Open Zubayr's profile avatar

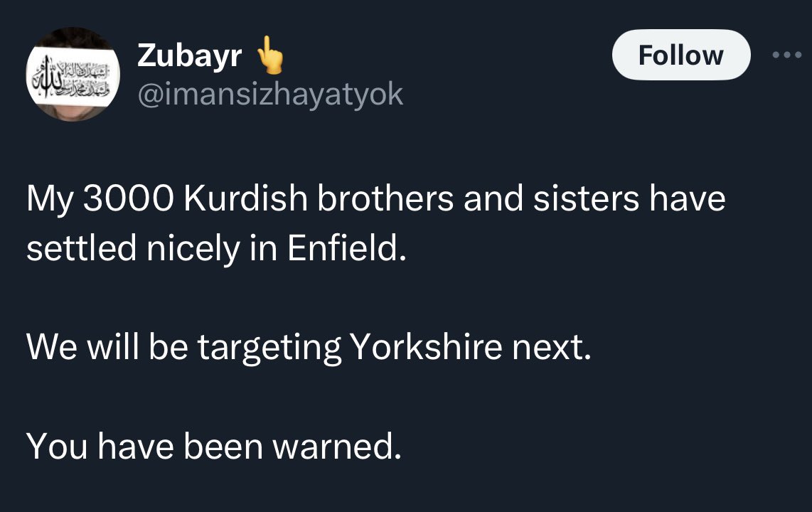(x=73, y=75)
